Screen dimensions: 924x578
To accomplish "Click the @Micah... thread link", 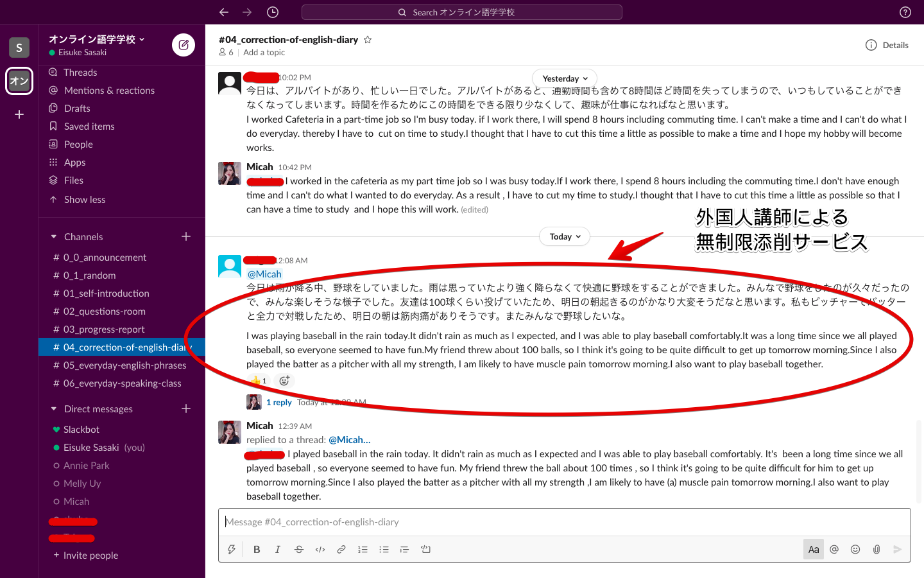I will [x=350, y=440].
